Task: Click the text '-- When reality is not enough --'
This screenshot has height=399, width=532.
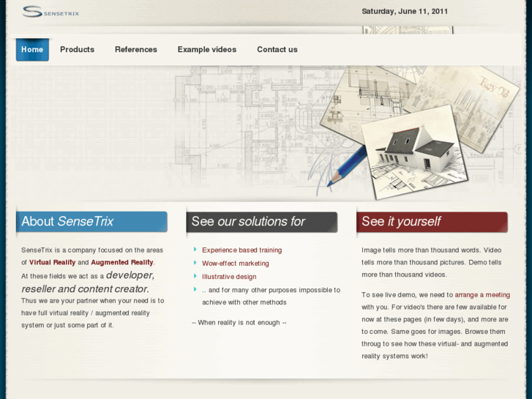Action: pyautogui.click(x=239, y=323)
